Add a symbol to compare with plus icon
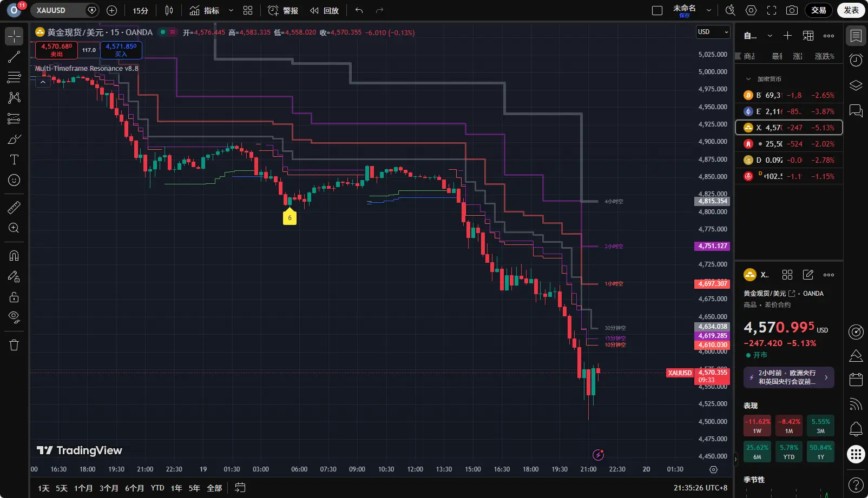Screen dimensions: 868x498 tap(112, 10)
